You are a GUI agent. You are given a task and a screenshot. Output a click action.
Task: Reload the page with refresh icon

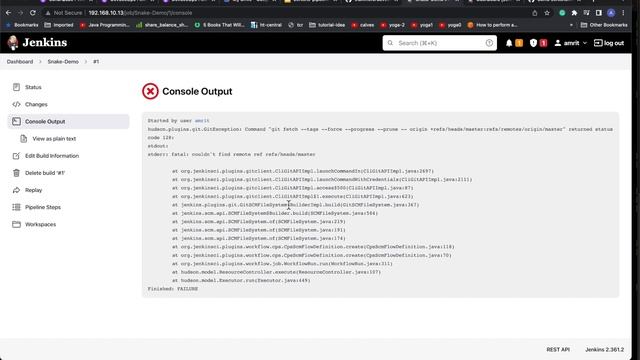[33, 13]
